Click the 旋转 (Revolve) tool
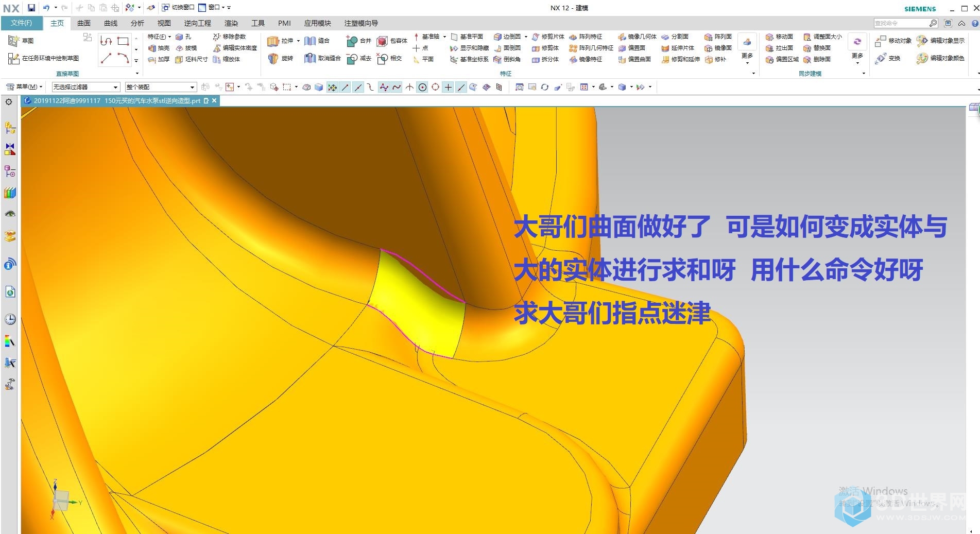The height and width of the screenshot is (534, 980). pyautogui.click(x=281, y=59)
